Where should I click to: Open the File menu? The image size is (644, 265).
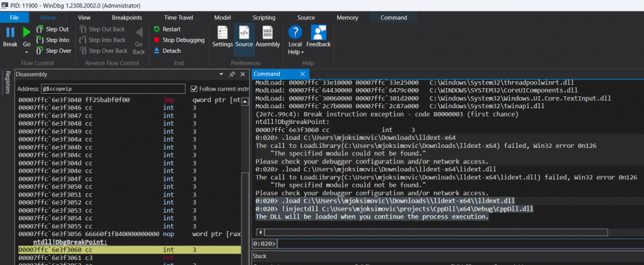click(14, 18)
